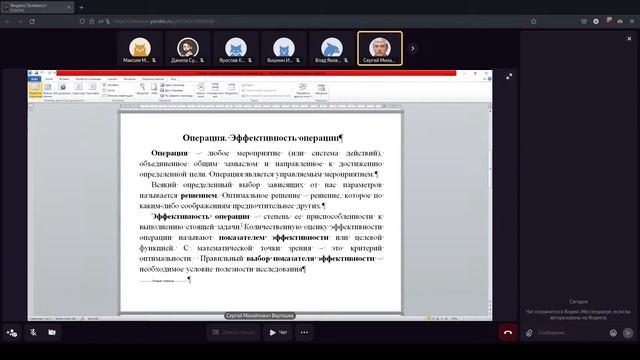Click the Масштаб magnifier icon
Screen dimensions: 640x360
pos(142,89)
